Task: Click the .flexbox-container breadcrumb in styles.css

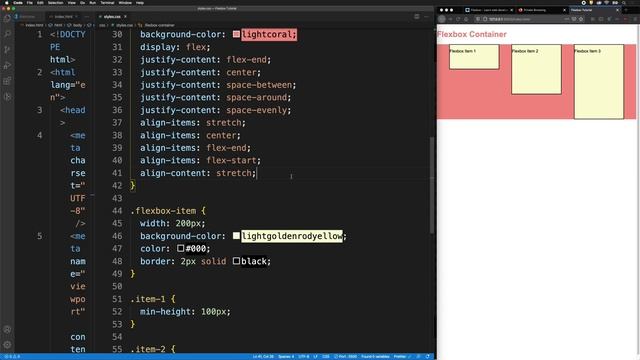Action: (x=157, y=25)
